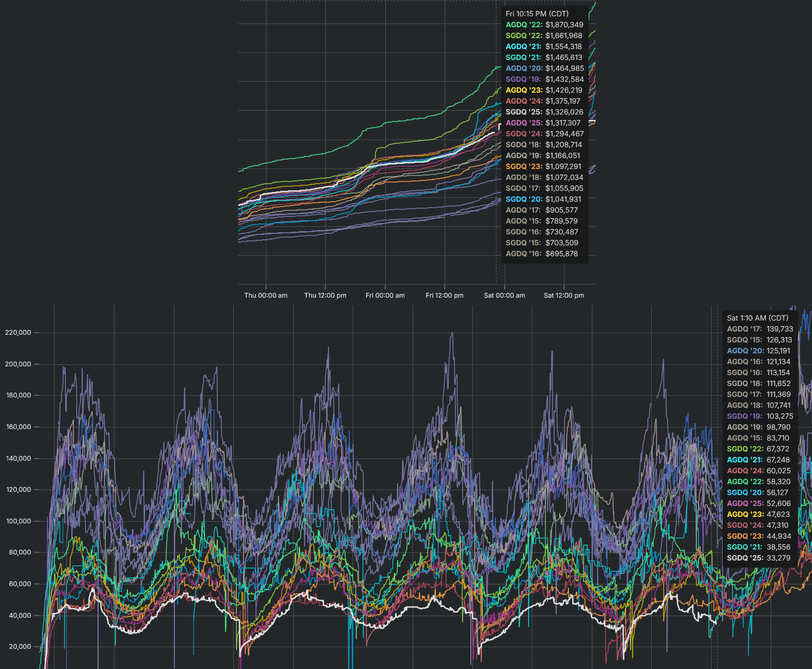Screen dimensions: 812x669
Task: Click the Sat 12:00 pm axis label
Action: [564, 296]
